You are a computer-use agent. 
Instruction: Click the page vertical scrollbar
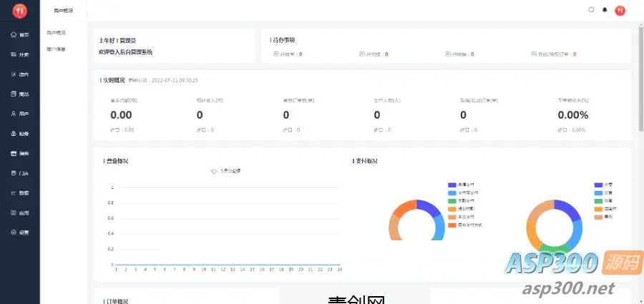point(640,86)
